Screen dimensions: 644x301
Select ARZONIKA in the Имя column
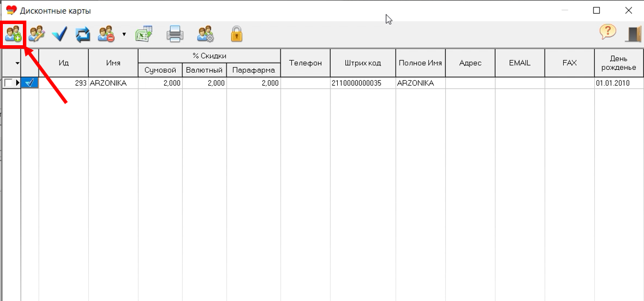(x=113, y=83)
